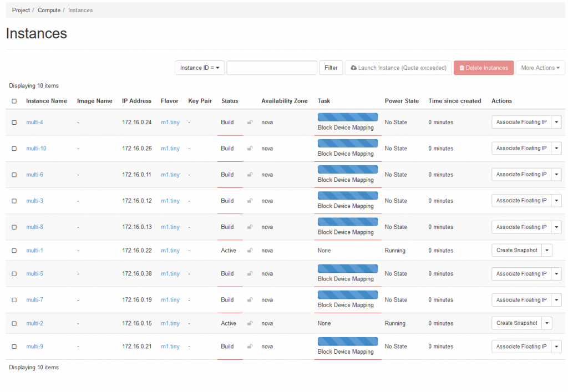The height and width of the screenshot is (392, 568).
Task: Associate a floating IP to multi-10
Action: (521, 148)
